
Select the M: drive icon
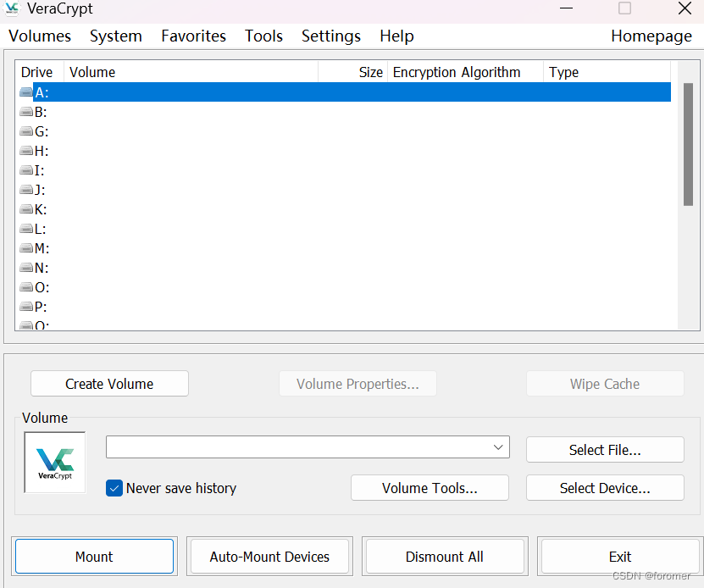(x=26, y=248)
